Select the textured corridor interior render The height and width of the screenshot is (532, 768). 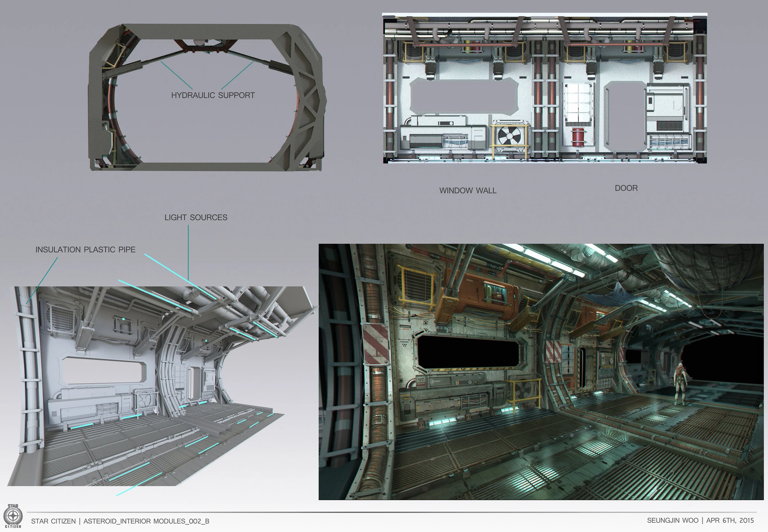pyautogui.click(x=541, y=372)
